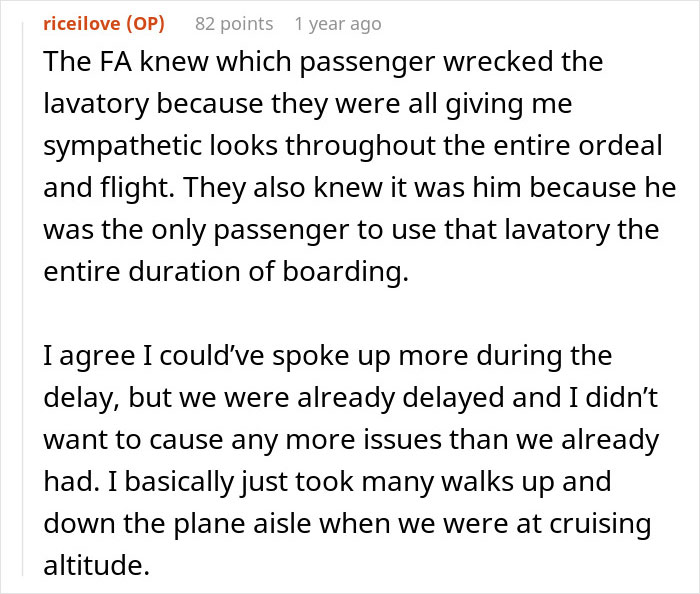Click the 82 points score

click(231, 23)
